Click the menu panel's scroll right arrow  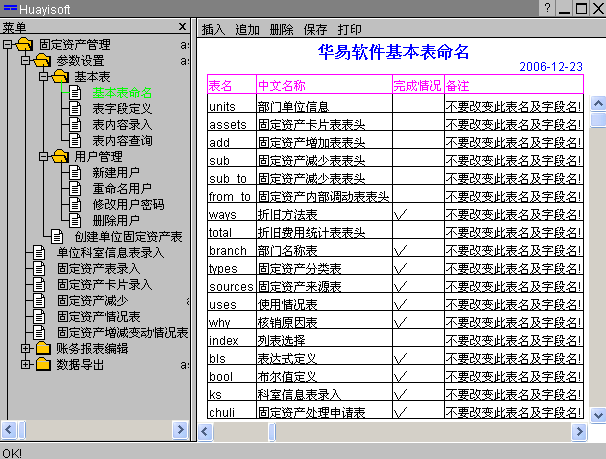(x=180, y=429)
